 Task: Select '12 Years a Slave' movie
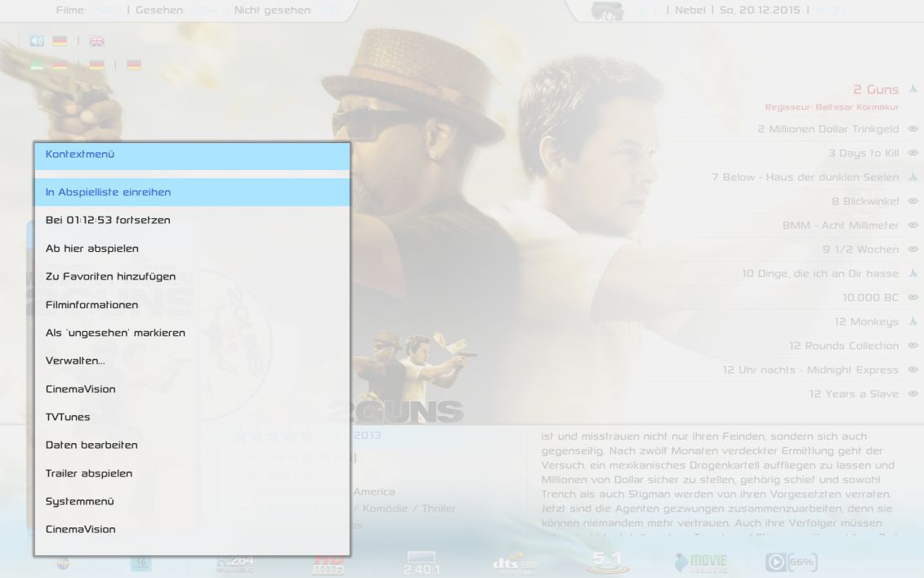[x=853, y=394]
